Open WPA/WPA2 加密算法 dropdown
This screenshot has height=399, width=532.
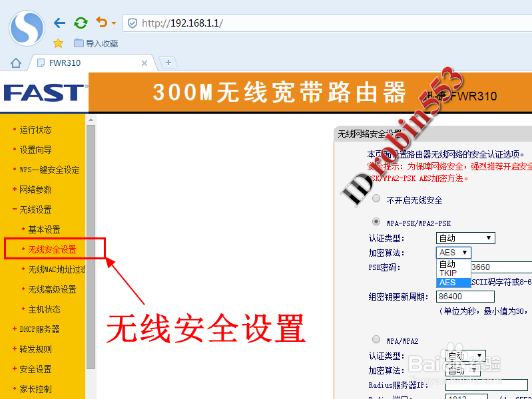pyautogui.click(x=463, y=370)
